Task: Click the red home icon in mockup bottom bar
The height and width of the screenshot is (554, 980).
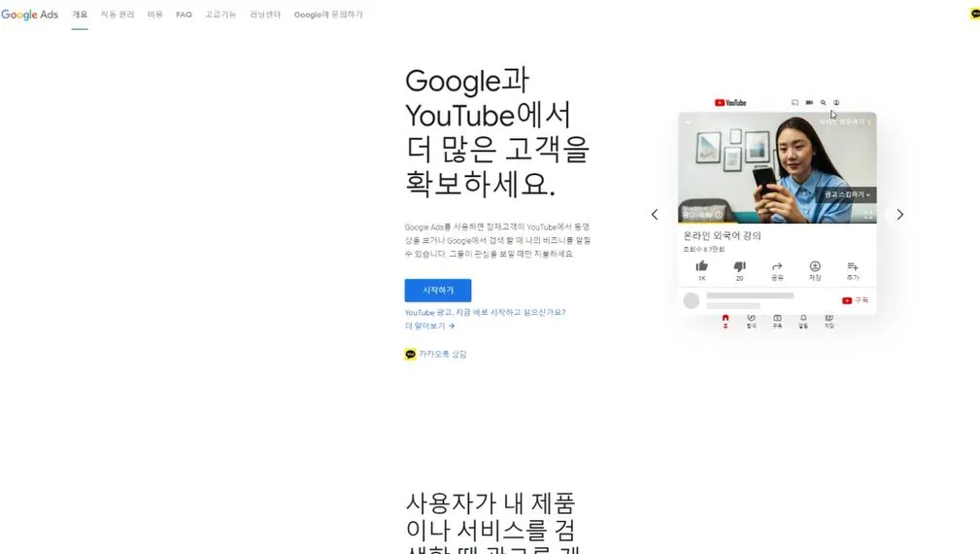Action: point(725,318)
